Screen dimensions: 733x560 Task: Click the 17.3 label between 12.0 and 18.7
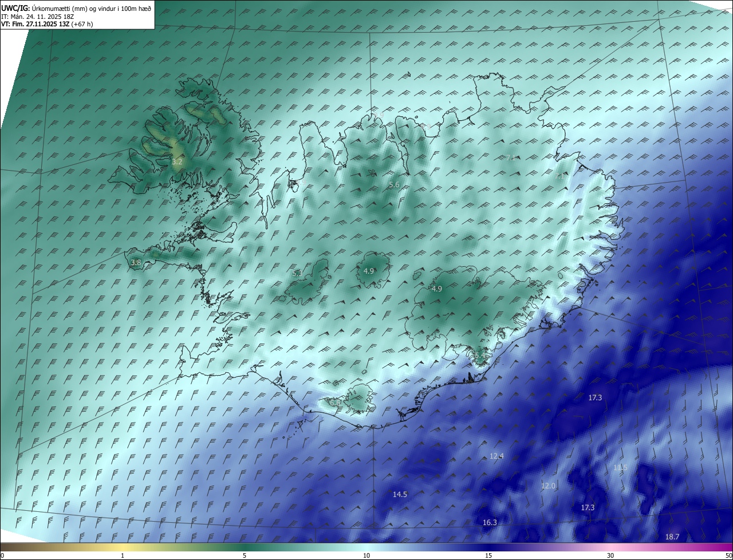(x=588, y=508)
